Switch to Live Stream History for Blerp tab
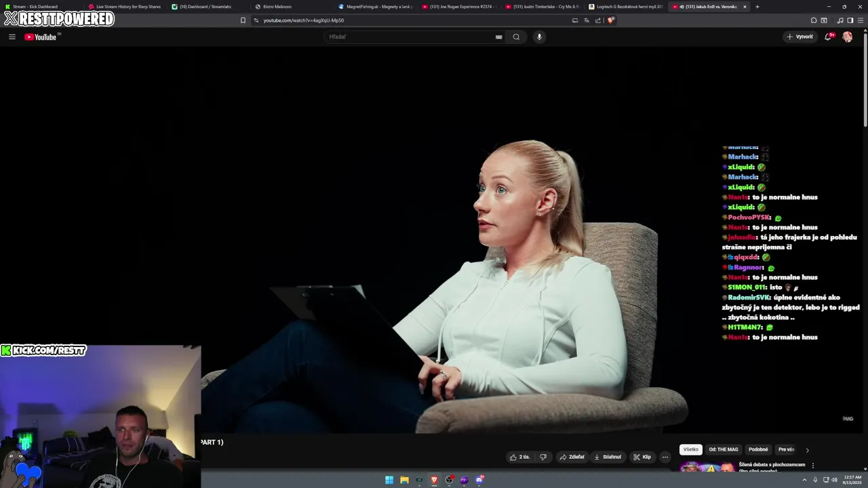The image size is (868, 488). point(125,7)
